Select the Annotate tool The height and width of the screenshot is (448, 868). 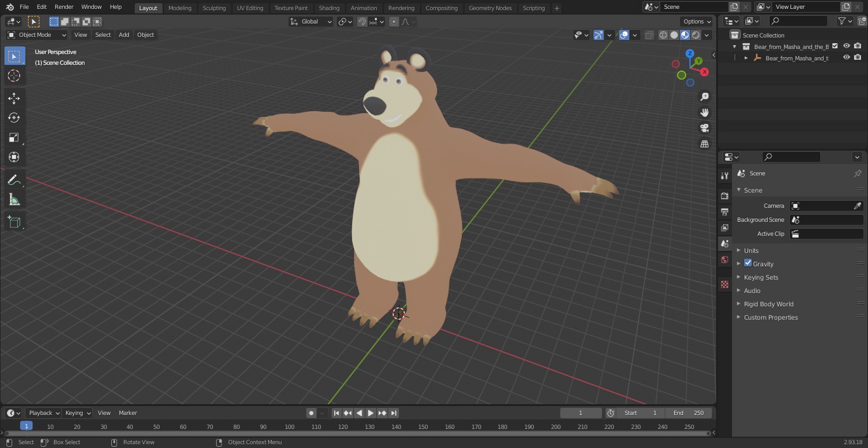(x=14, y=180)
